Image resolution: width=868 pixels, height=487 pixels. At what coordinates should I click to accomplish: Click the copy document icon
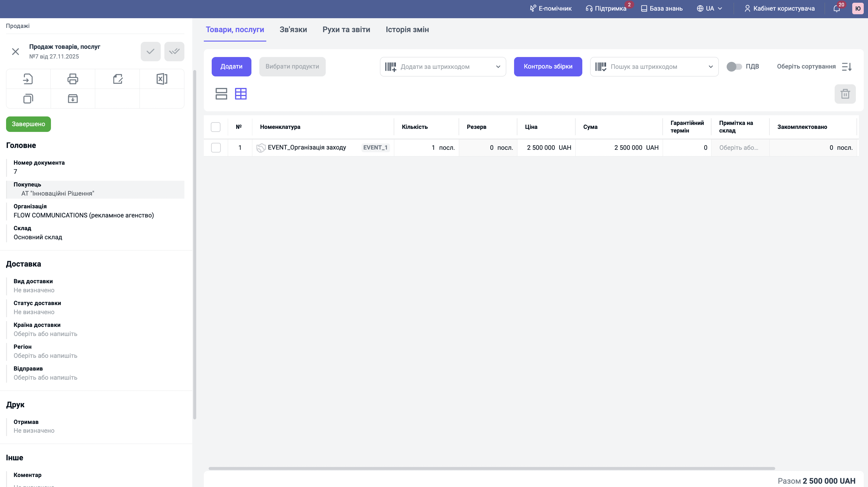pyautogui.click(x=28, y=98)
